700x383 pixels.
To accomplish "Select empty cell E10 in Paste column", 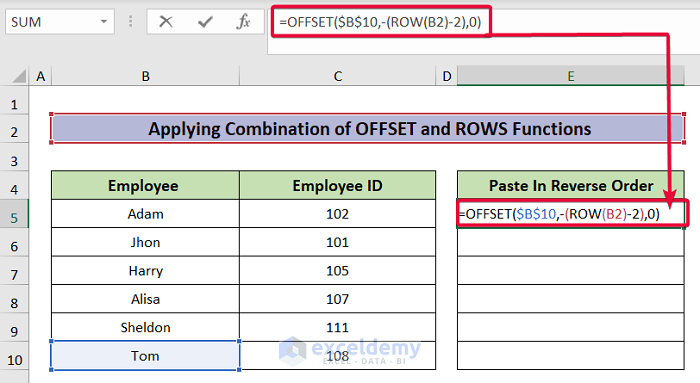I will [571, 356].
